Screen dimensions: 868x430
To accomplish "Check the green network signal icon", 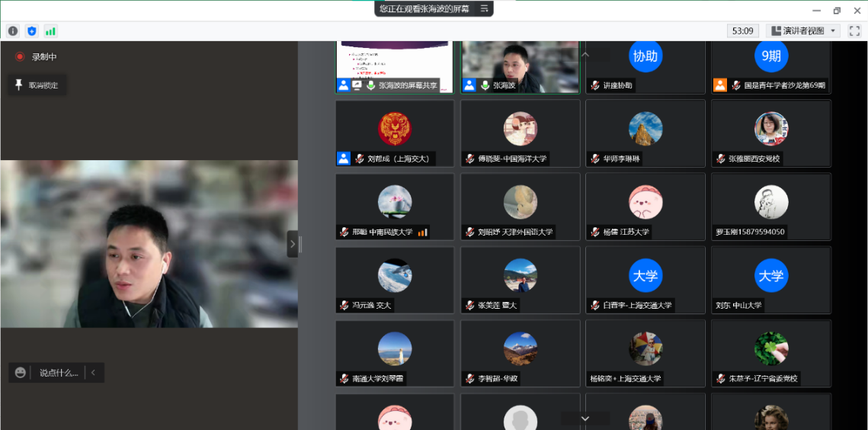I will click(51, 31).
